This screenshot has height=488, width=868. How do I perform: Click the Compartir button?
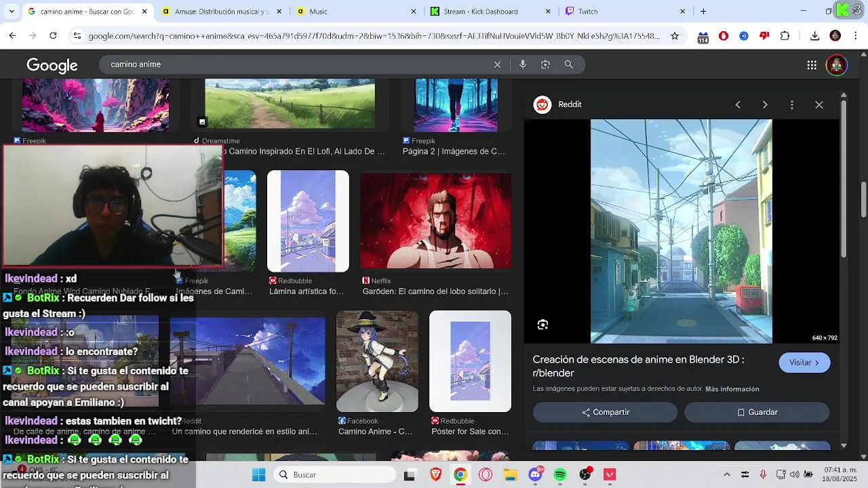pos(605,412)
